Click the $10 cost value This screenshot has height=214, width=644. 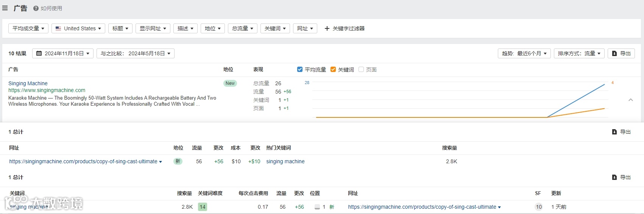236,161
